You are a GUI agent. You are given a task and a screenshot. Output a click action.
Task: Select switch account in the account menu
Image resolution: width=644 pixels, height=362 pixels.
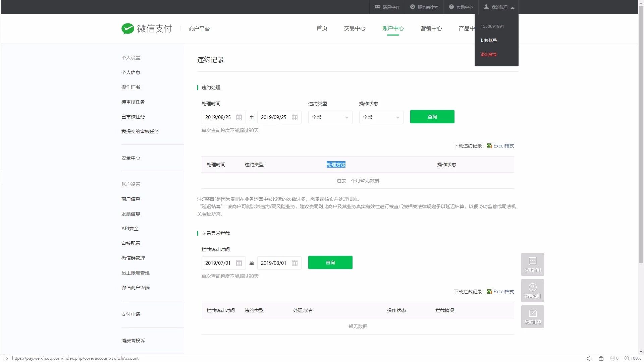[x=488, y=41]
